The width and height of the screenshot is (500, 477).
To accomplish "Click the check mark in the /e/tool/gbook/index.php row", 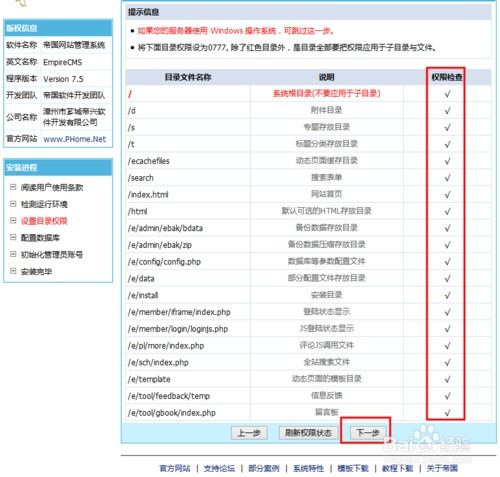I will [x=447, y=413].
